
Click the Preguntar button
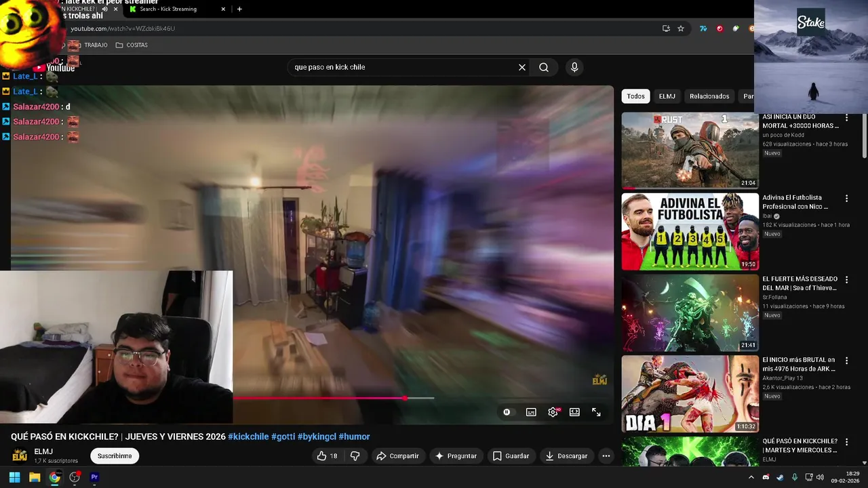tap(456, 456)
